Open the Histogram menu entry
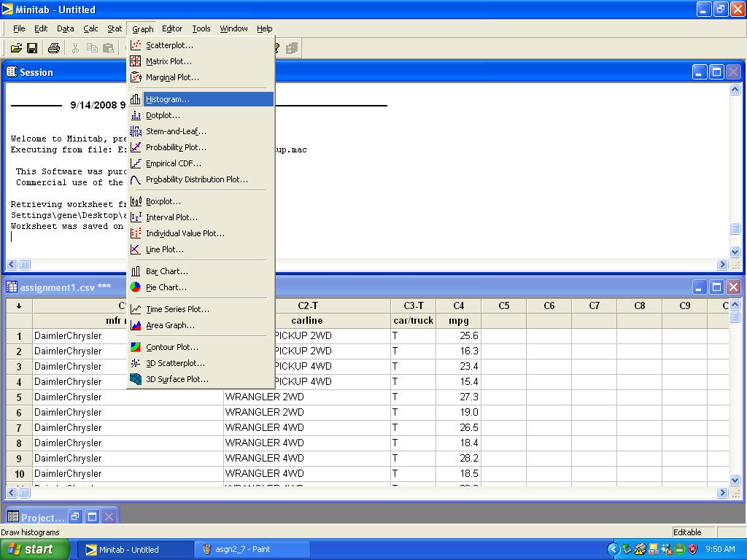The width and height of the screenshot is (747, 560). (168, 99)
